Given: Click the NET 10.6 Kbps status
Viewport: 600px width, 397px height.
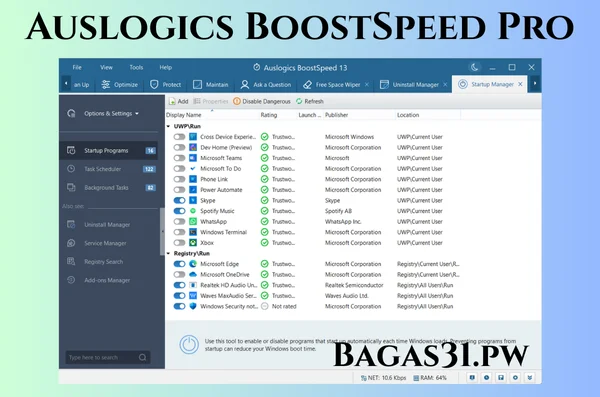Looking at the screenshot, I should tap(383, 378).
